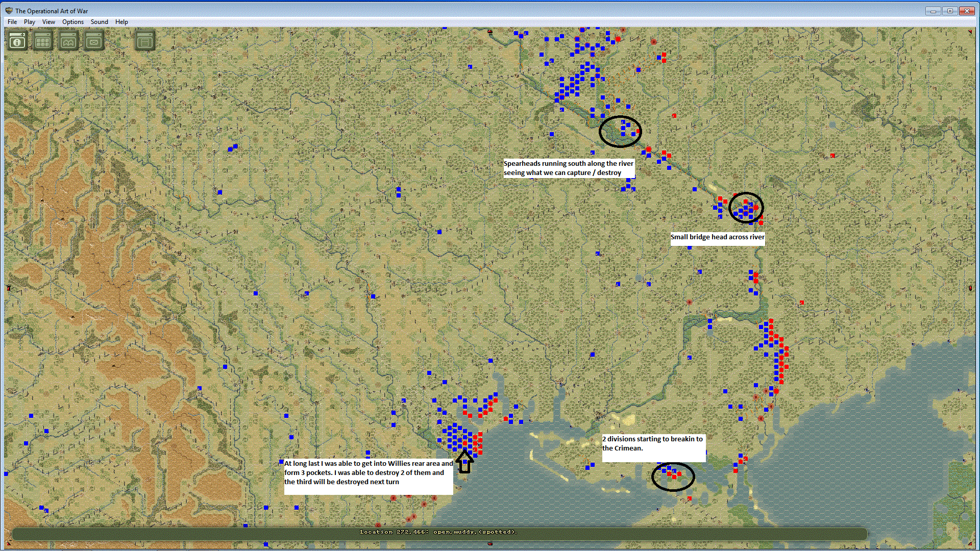Open the information panel icon
Screen dimensions: 980x551
click(x=17, y=41)
